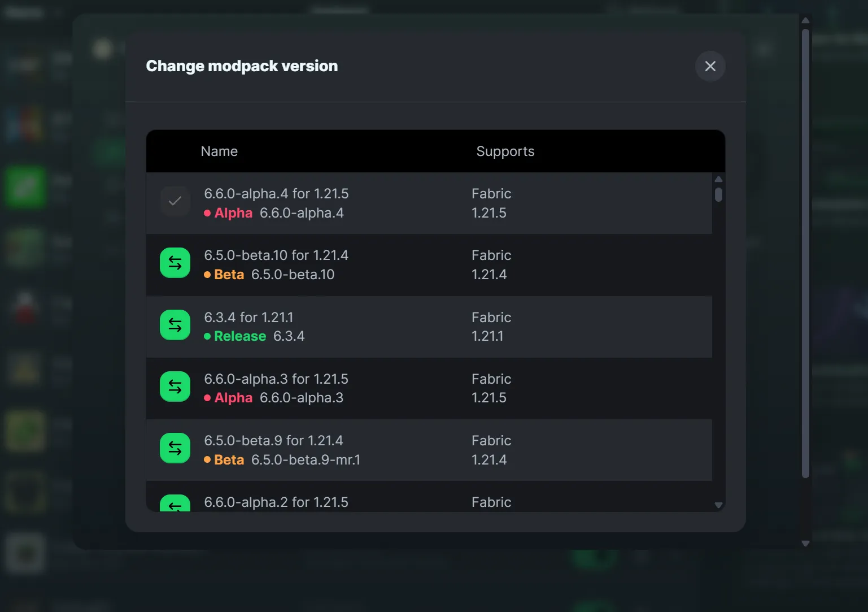Close the Change modpack version dialog
Screen dimensions: 868x612
pyautogui.click(x=710, y=66)
